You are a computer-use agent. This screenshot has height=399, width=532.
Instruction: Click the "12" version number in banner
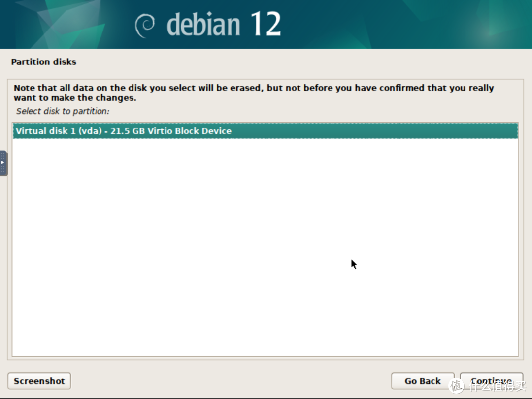(266, 24)
